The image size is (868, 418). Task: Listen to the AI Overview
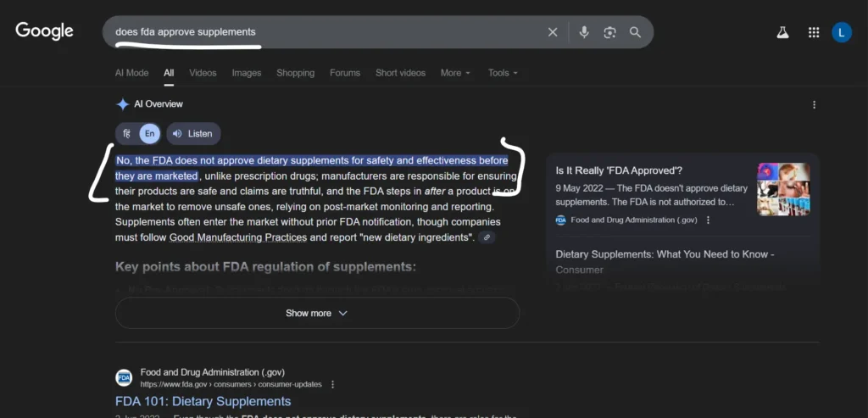tap(193, 133)
